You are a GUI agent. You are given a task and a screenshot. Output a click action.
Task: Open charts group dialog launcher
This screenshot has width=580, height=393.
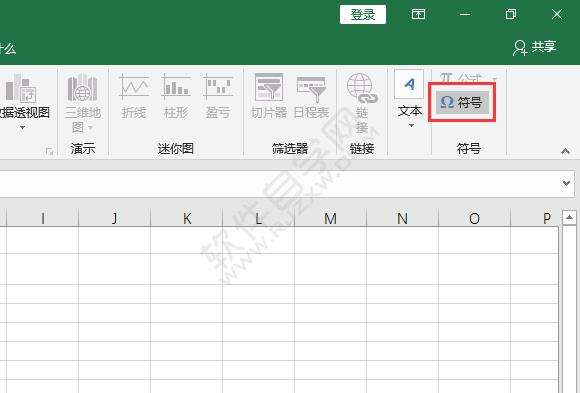pos(50,151)
